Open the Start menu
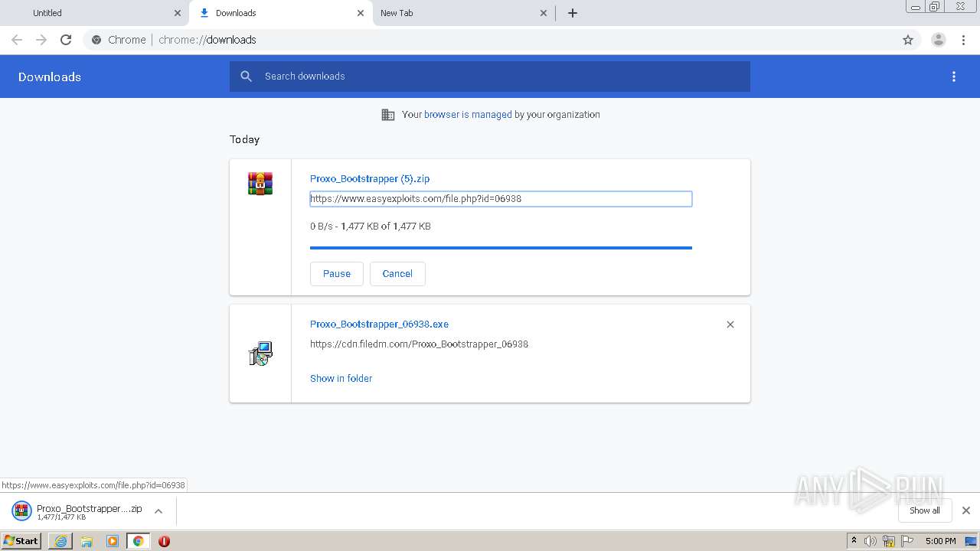Image resolution: width=980 pixels, height=551 pixels. pyautogui.click(x=21, y=541)
